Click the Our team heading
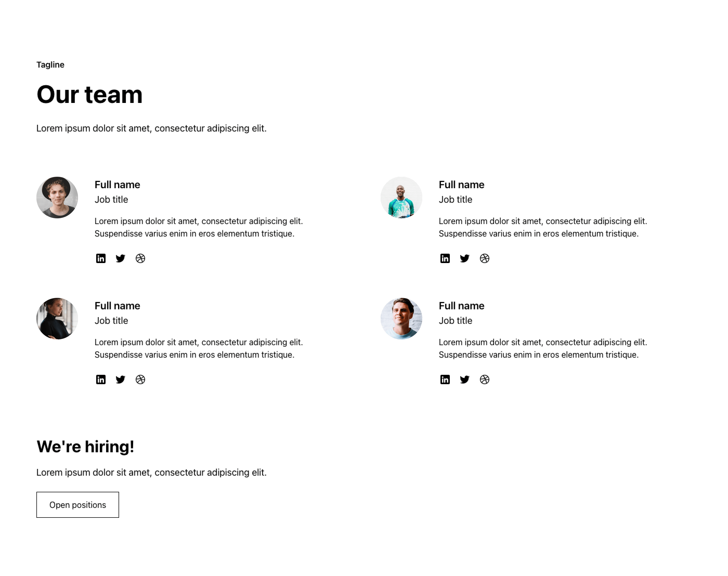728x576 pixels. point(89,94)
